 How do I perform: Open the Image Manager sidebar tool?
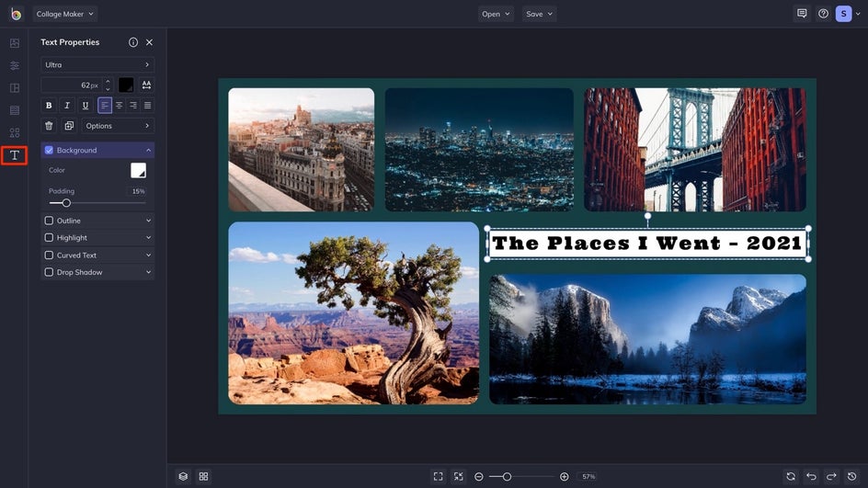pos(15,43)
